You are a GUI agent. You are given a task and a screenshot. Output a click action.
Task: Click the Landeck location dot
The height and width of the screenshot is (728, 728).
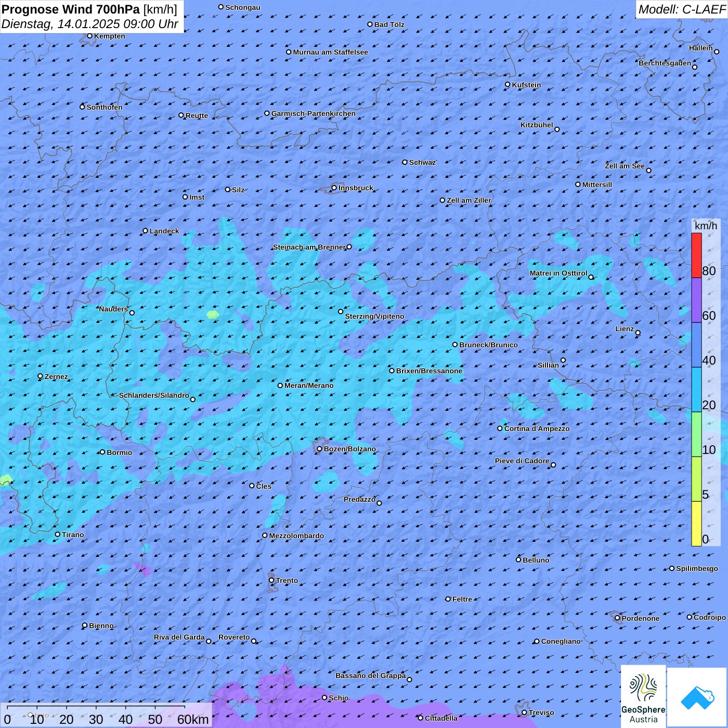click(146, 231)
